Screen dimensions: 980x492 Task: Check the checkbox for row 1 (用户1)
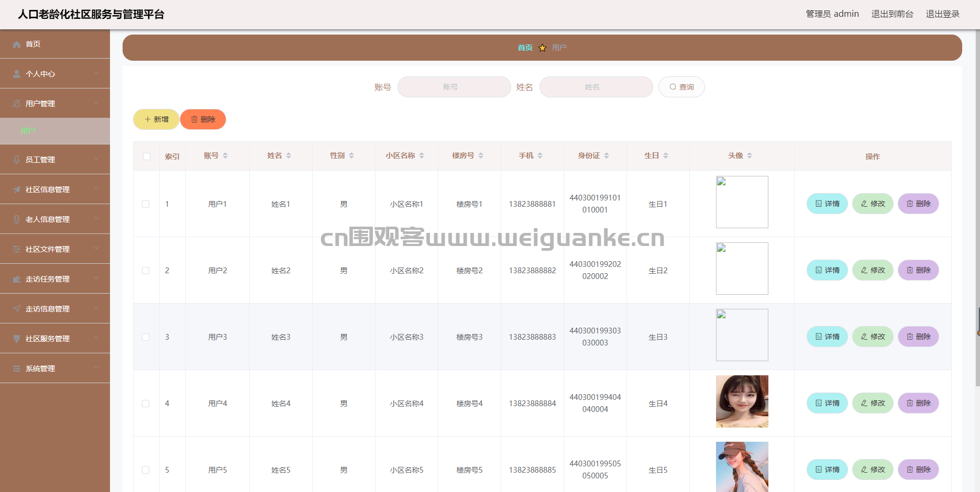pos(146,204)
